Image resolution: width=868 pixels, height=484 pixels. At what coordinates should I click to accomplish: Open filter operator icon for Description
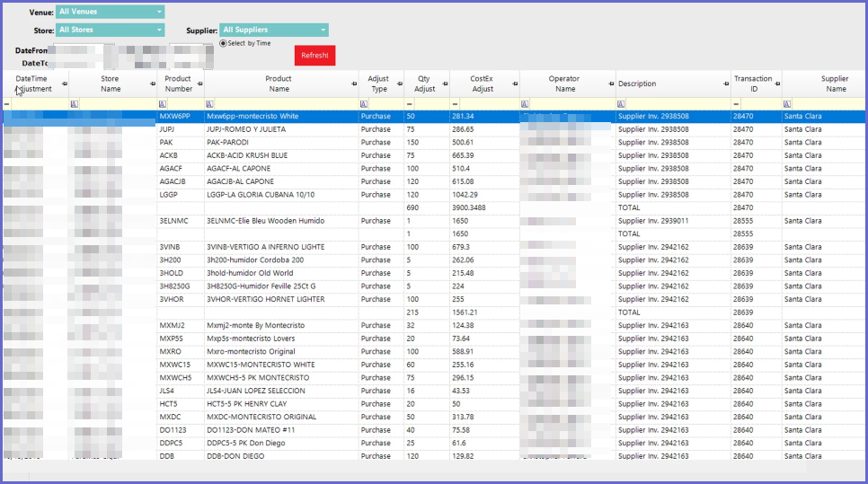click(621, 104)
